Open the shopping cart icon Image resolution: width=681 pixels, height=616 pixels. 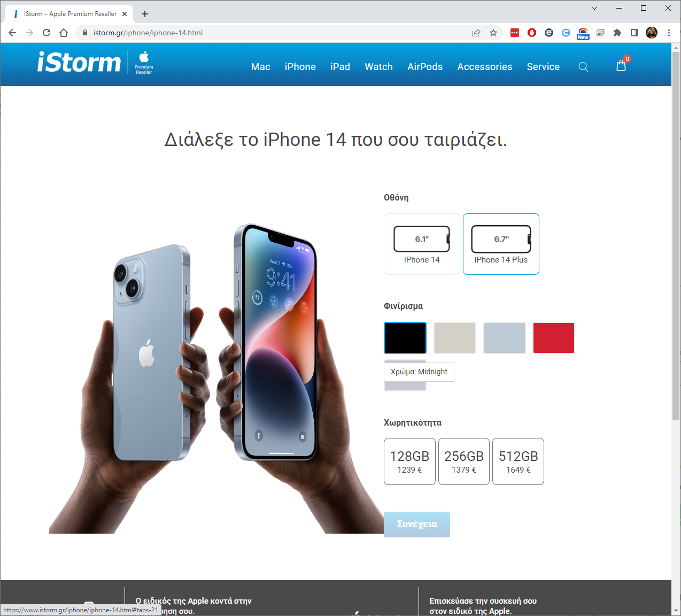621,66
